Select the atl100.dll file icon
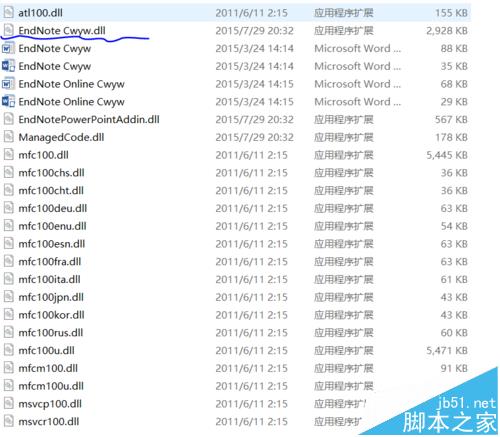 click(x=8, y=12)
